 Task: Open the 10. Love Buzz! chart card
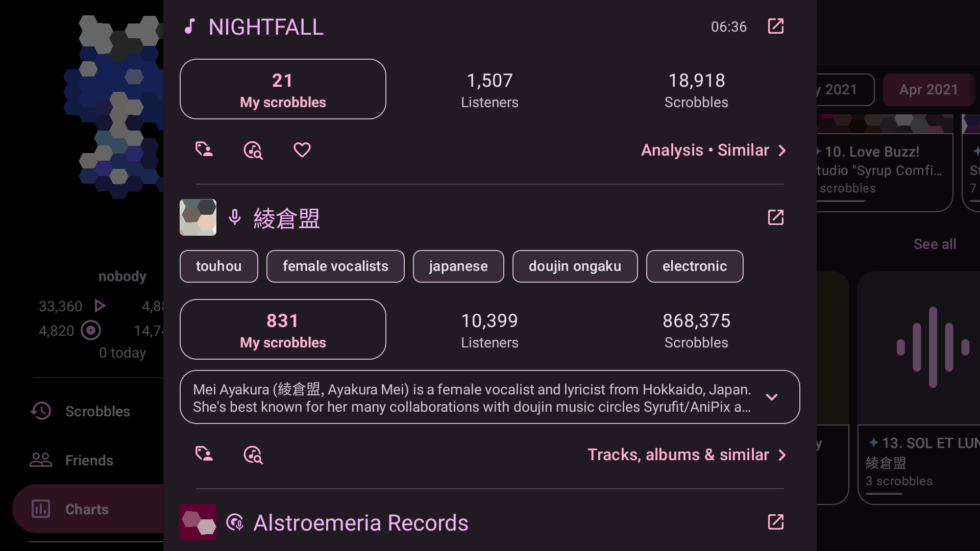pos(885,163)
